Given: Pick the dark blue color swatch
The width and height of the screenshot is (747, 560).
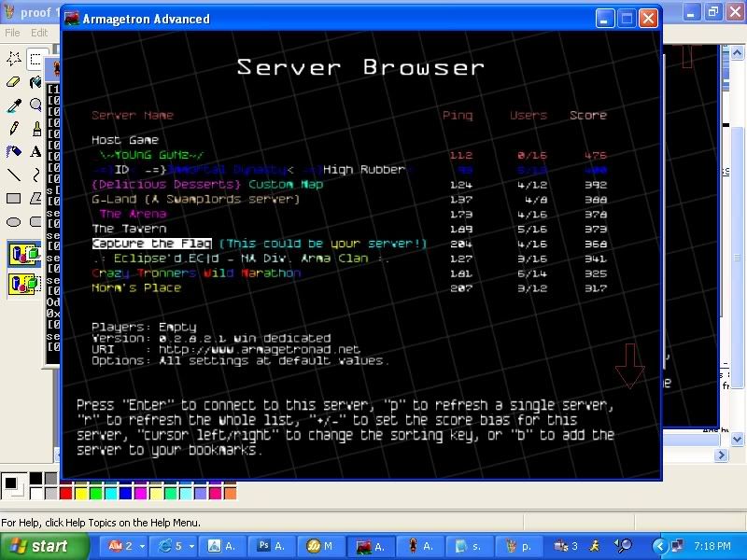Looking at the screenshot, I should click(x=126, y=494).
